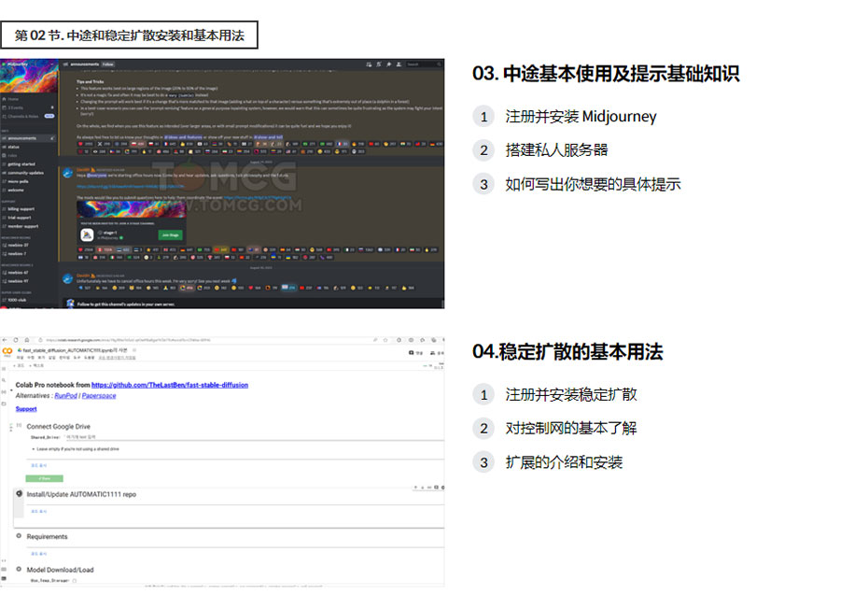
Task: Run the Model Download/Load cell
Action: click(19, 569)
